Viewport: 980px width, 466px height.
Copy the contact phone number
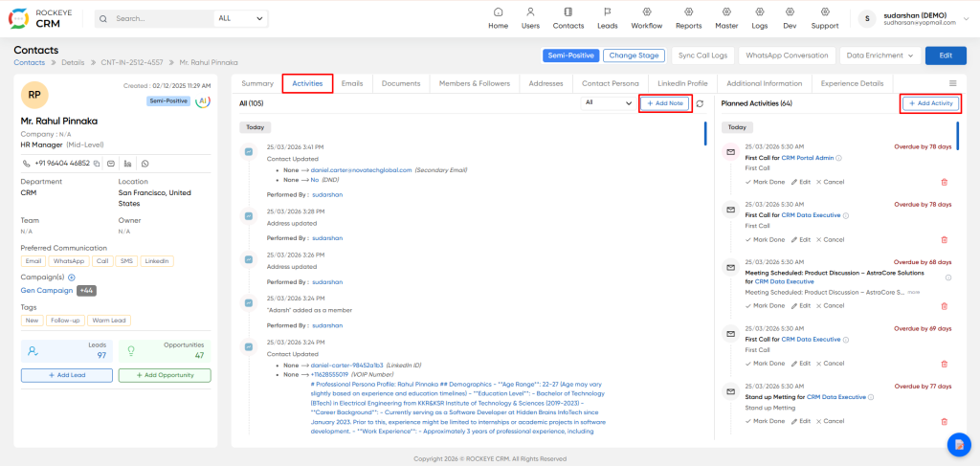pyautogui.click(x=97, y=164)
